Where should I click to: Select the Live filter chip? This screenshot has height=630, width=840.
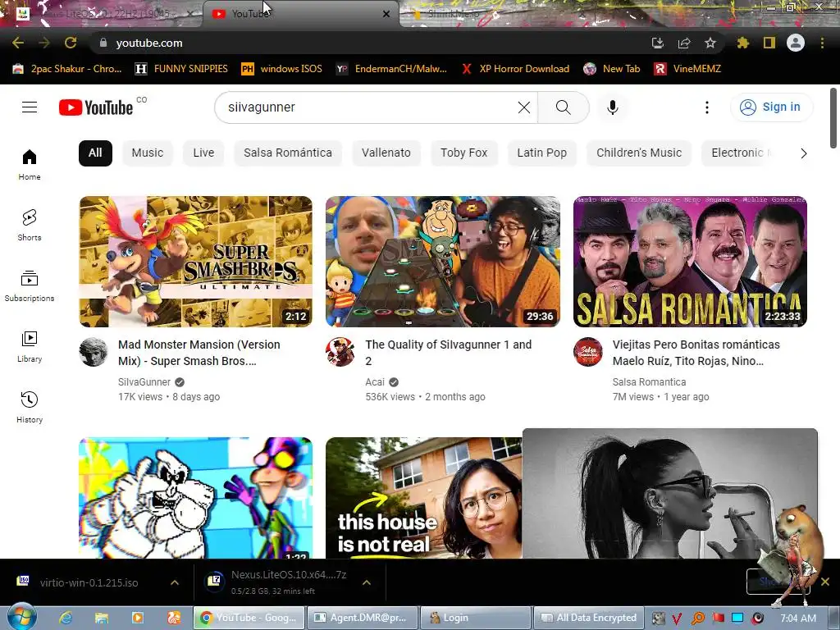pyautogui.click(x=203, y=153)
